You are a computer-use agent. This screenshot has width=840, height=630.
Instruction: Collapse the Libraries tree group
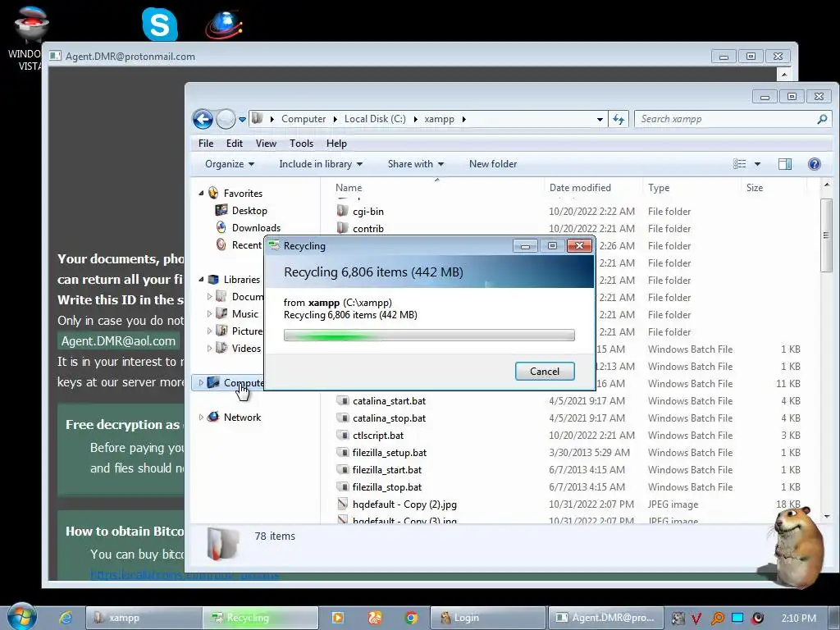click(x=202, y=280)
